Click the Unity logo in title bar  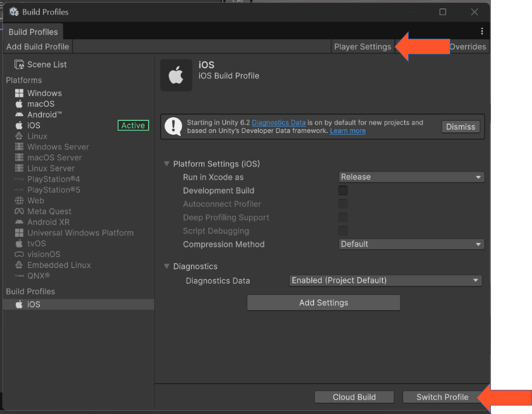point(14,12)
